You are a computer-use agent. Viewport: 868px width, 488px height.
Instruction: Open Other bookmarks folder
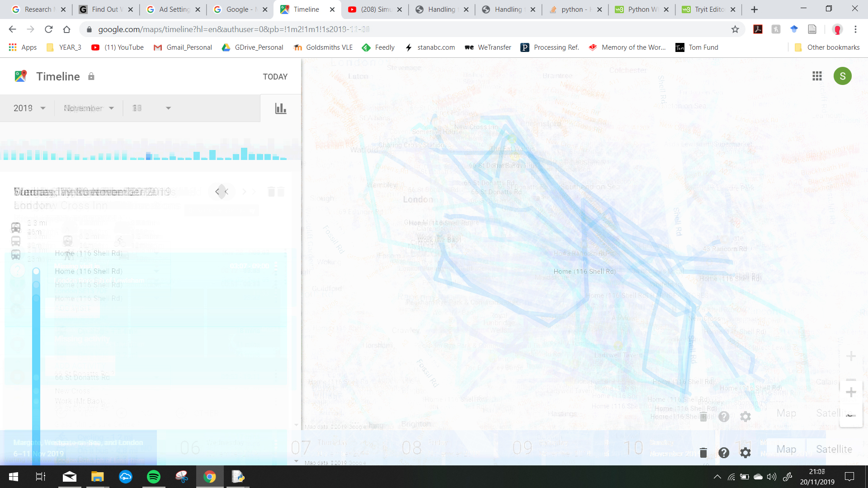pyautogui.click(x=827, y=47)
